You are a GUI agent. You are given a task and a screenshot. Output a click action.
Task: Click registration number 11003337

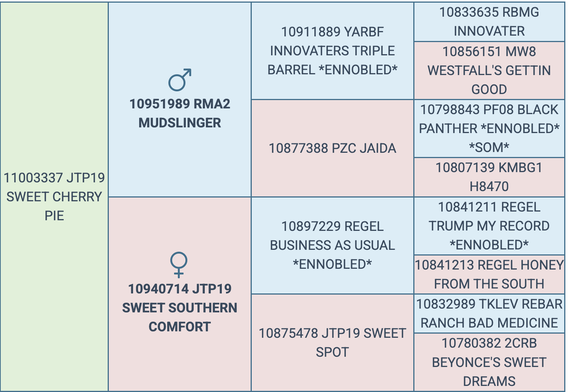click(33, 178)
